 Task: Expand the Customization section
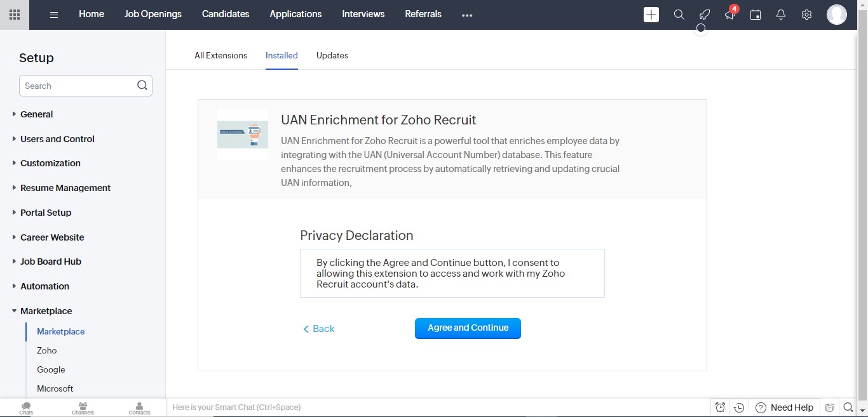[50, 163]
